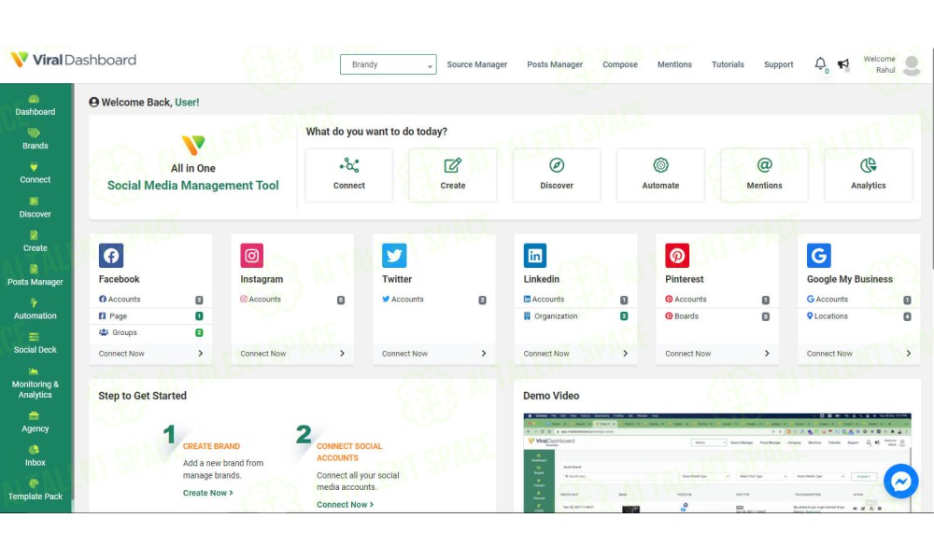Click Create Now link in step 1
Viewport: 934px width, 560px height.
pyautogui.click(x=208, y=493)
